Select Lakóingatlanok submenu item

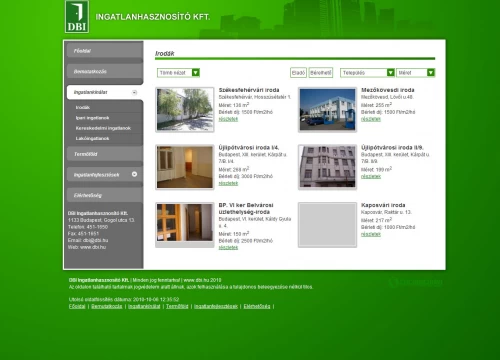[92, 138]
